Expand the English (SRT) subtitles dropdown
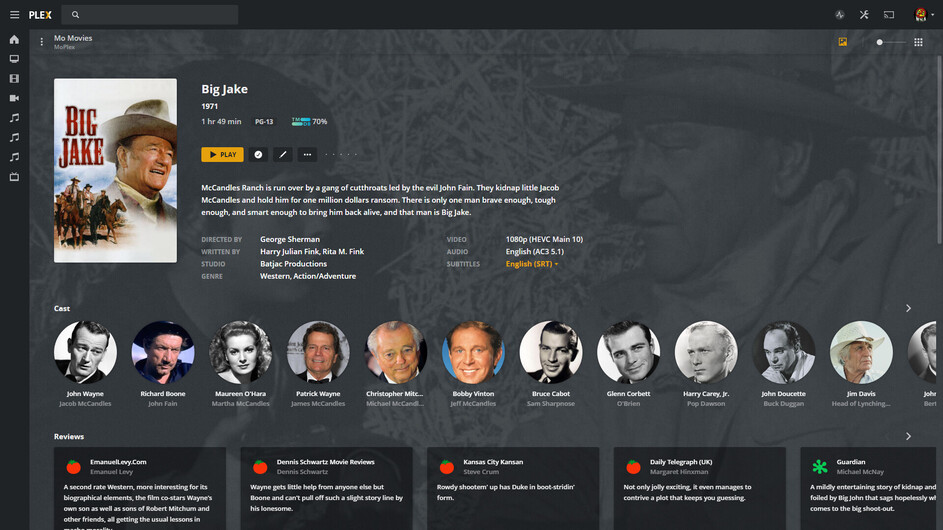Image resolution: width=943 pixels, height=530 pixels. [x=532, y=264]
